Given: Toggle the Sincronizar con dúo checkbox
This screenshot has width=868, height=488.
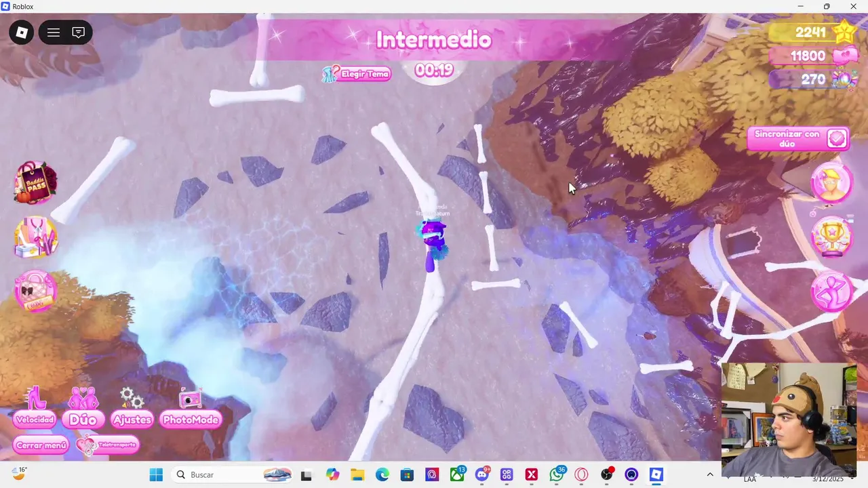Looking at the screenshot, I should 838,138.
